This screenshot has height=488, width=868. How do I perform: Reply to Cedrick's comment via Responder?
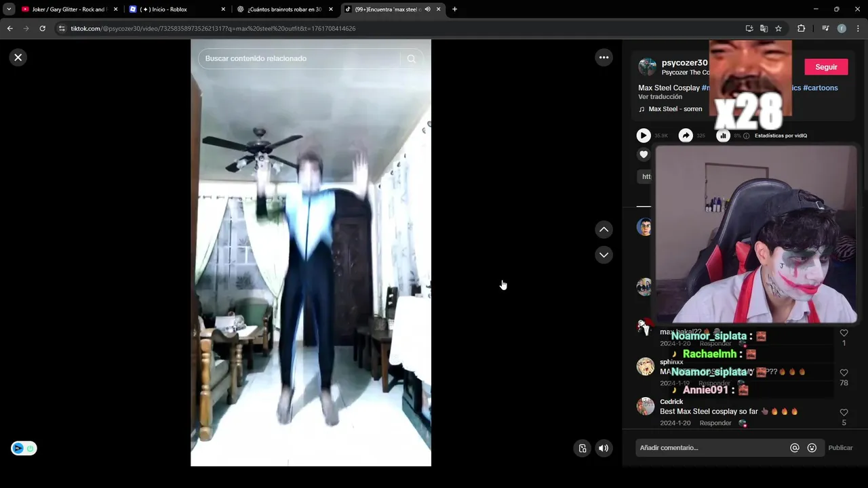(715, 423)
